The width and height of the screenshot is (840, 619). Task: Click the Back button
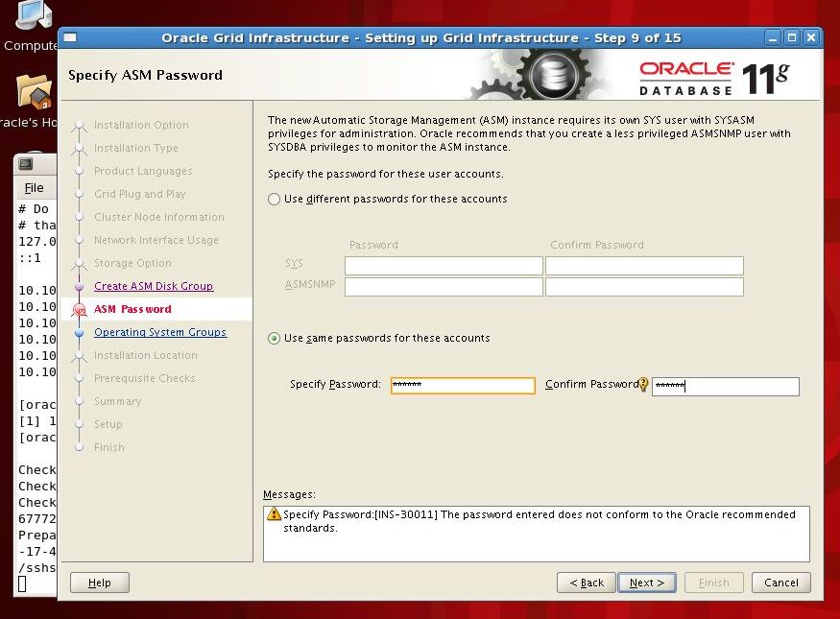tap(586, 583)
